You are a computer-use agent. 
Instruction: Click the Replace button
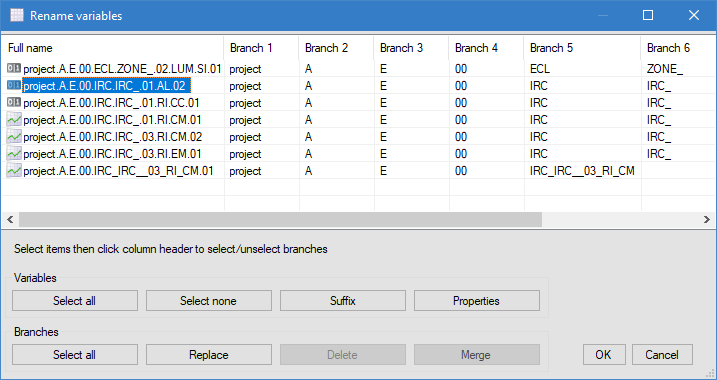point(209,355)
